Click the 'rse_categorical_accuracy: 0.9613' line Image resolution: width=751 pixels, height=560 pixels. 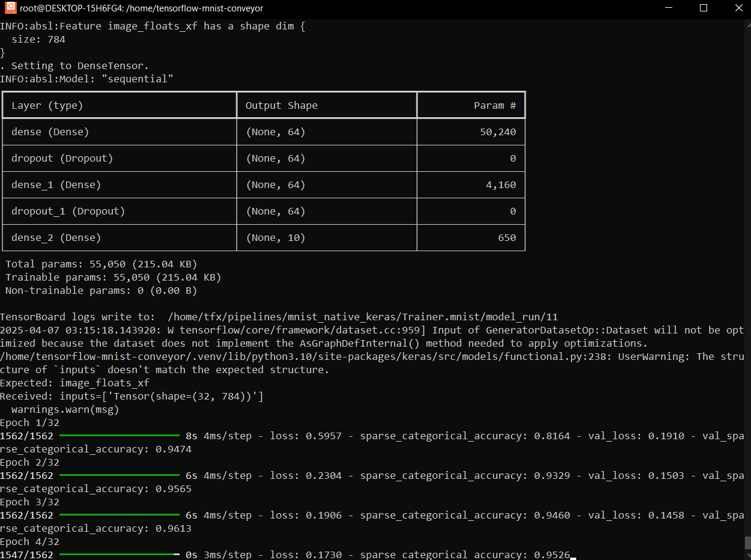tap(96, 528)
